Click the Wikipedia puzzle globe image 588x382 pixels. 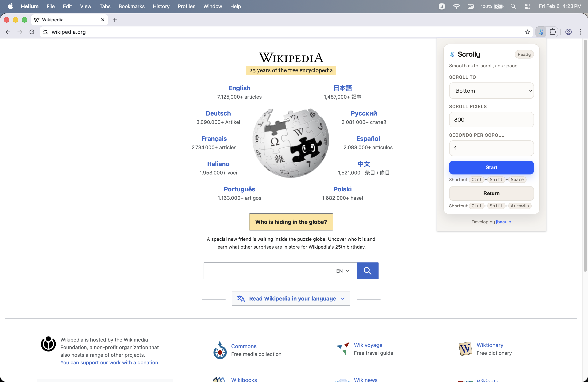pyautogui.click(x=291, y=143)
